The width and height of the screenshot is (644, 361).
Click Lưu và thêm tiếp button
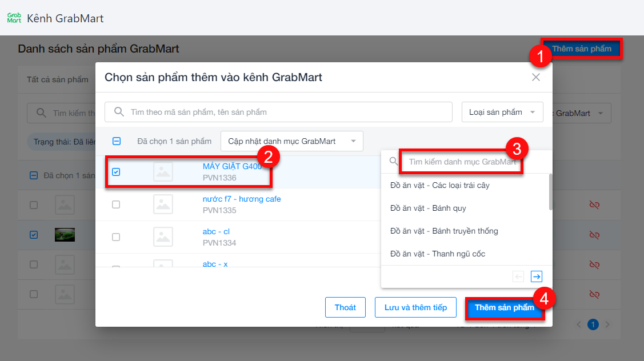pos(415,307)
